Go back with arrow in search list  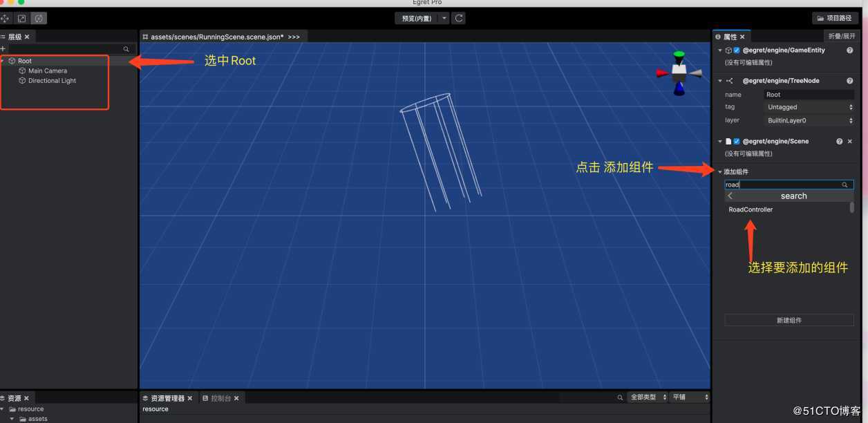[730, 196]
